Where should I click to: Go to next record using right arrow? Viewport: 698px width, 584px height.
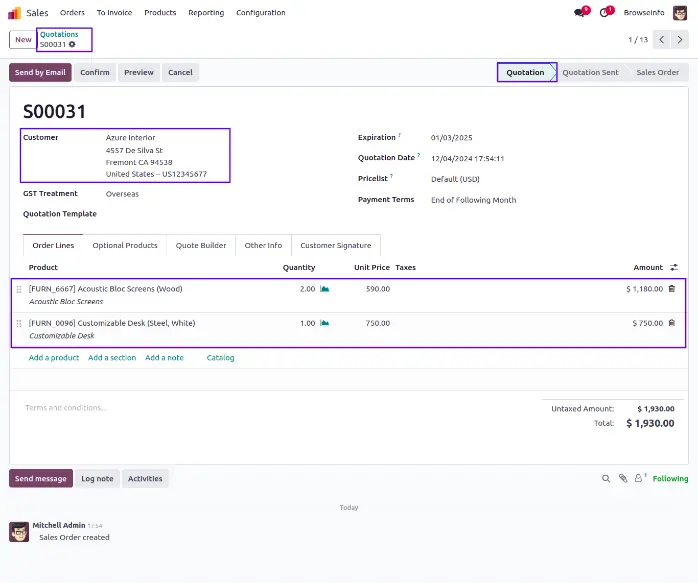680,40
